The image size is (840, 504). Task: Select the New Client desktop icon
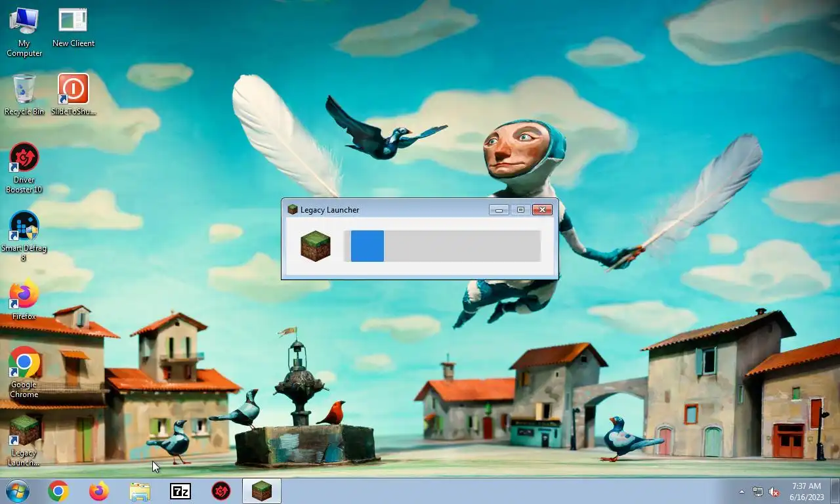pyautogui.click(x=73, y=28)
